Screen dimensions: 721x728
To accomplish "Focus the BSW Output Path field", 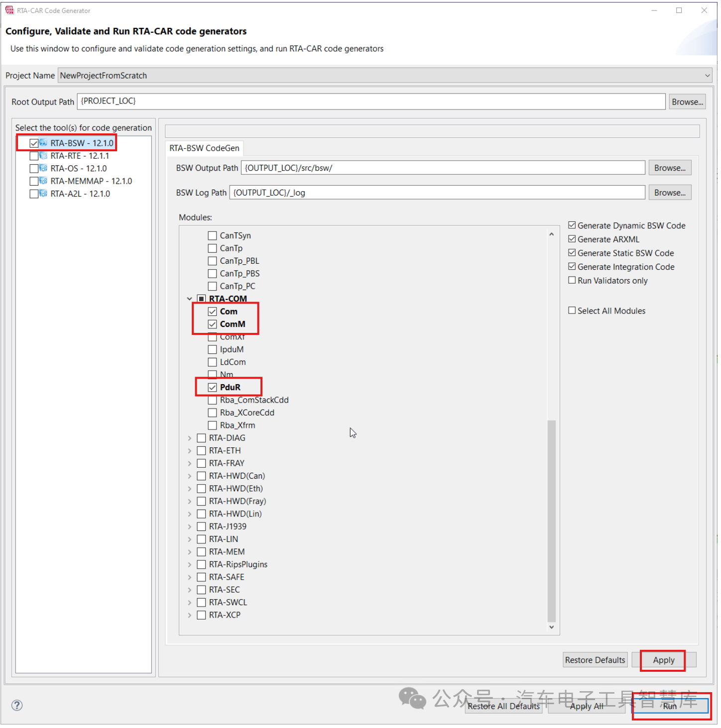I will 444,168.
